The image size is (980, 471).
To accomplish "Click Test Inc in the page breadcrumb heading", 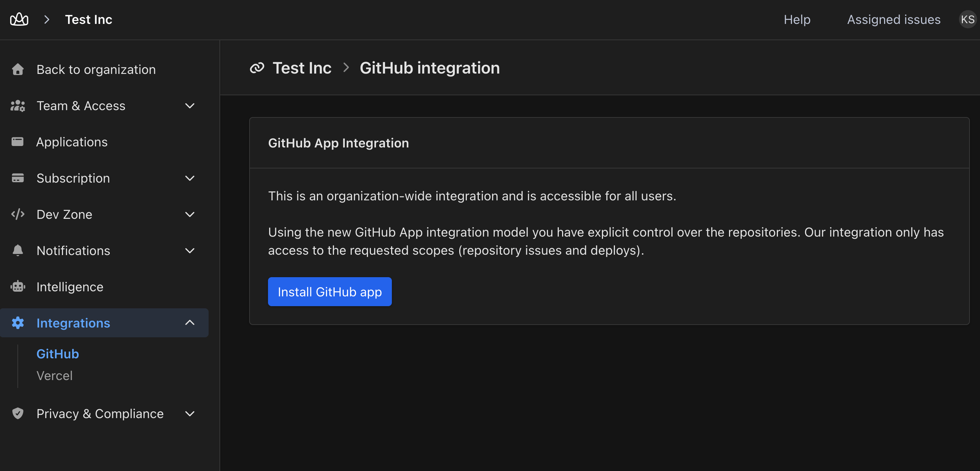I will point(302,68).
